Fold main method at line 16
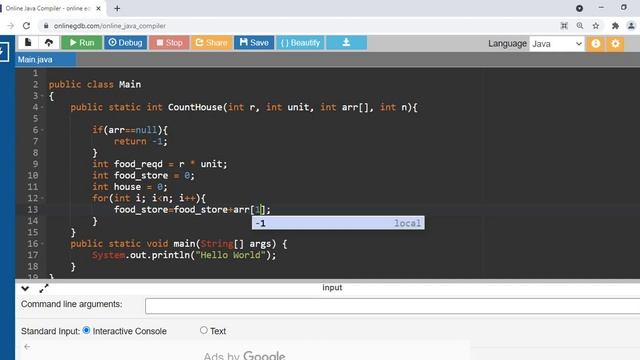 (x=42, y=244)
